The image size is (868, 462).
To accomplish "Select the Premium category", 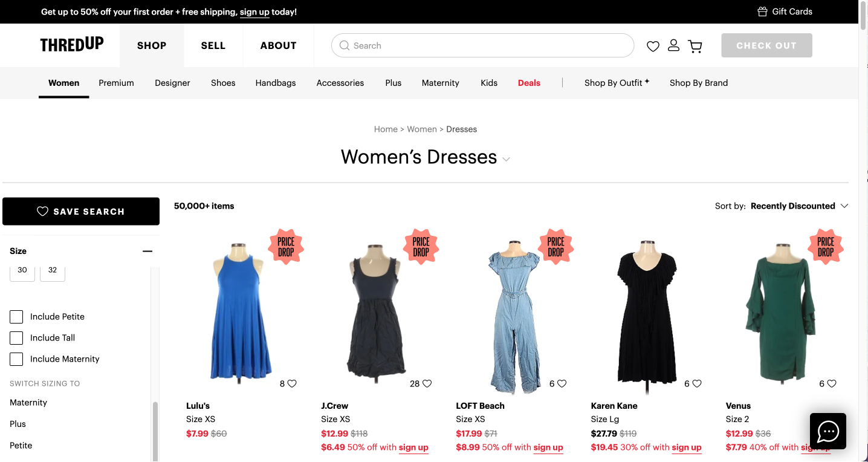I will (x=117, y=83).
